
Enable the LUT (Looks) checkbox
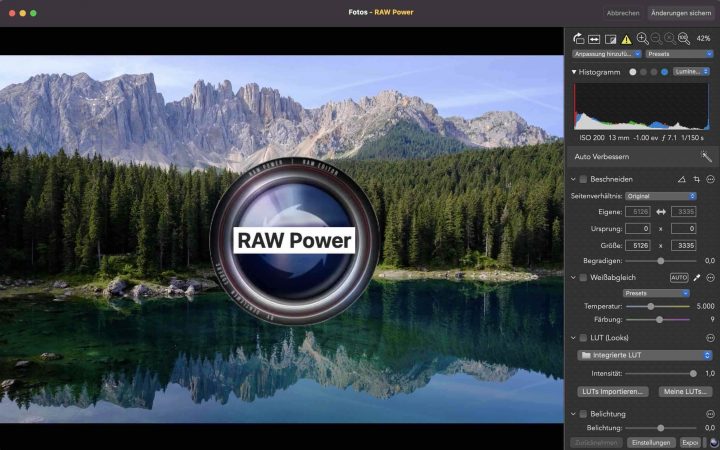[x=583, y=338]
